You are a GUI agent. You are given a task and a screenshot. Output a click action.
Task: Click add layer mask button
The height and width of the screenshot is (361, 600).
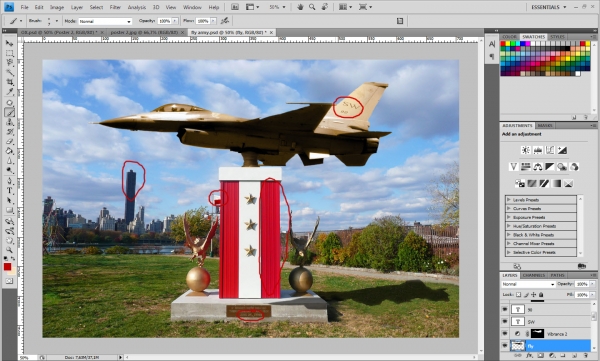(x=540, y=356)
